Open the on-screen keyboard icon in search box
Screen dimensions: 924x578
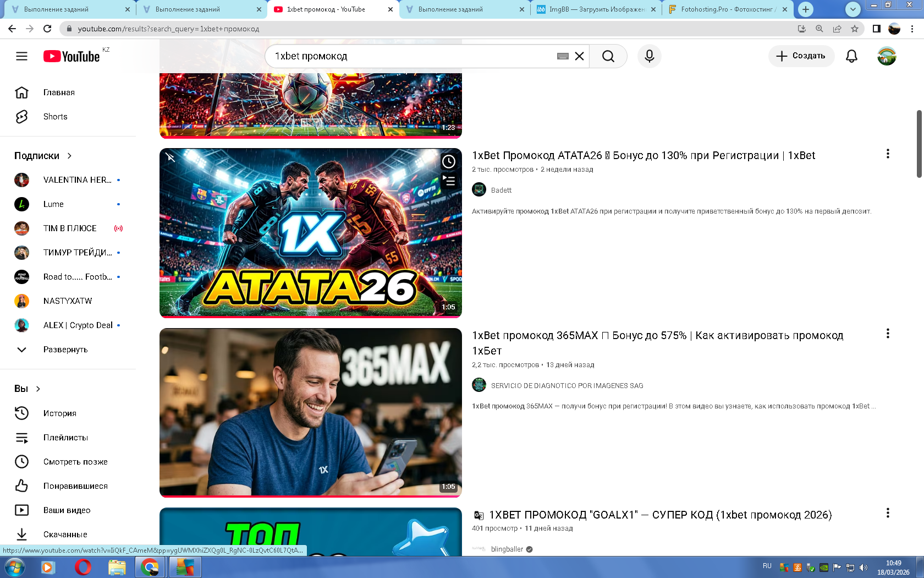[x=563, y=56]
